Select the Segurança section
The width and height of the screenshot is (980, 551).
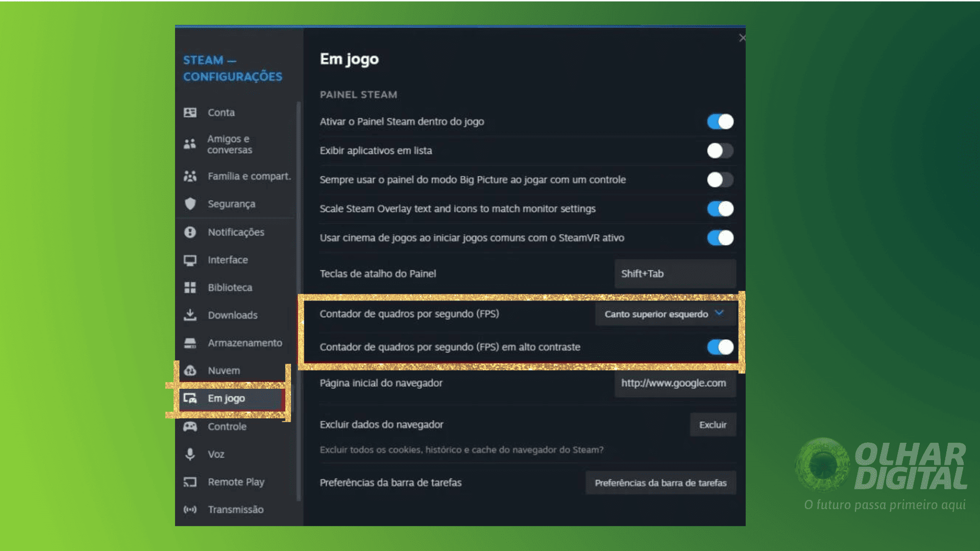[x=236, y=204]
